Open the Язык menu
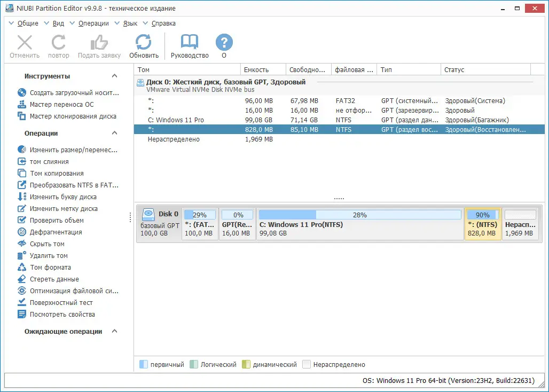 coord(130,23)
